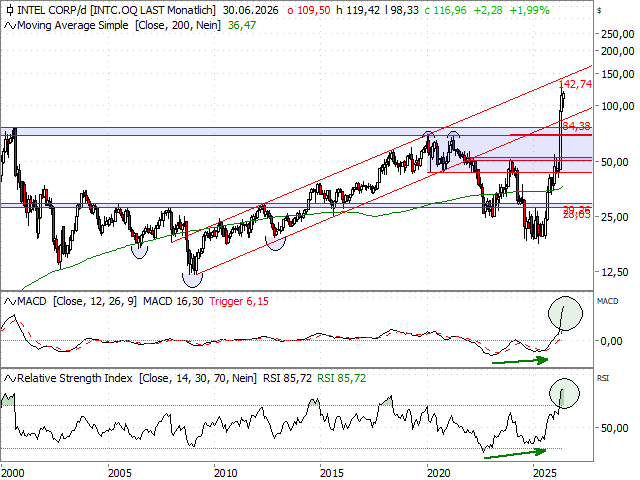Click the Moving Average Simple line icon
Viewport: 640px width, 480px height.
(x=10, y=26)
